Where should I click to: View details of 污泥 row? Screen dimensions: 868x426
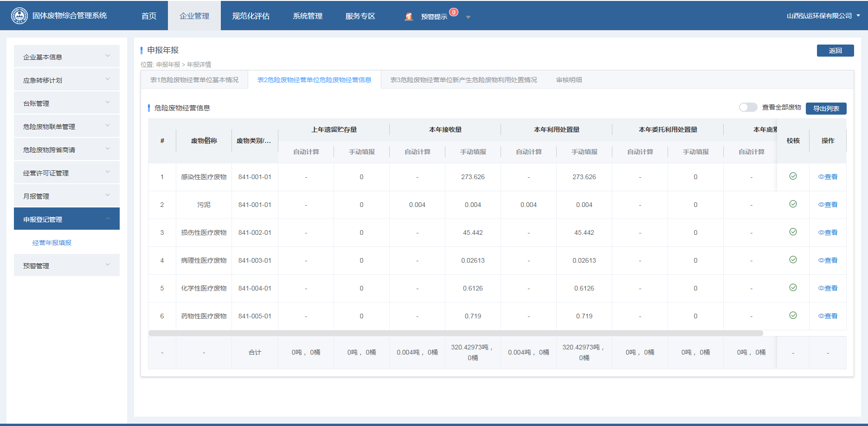tap(828, 205)
